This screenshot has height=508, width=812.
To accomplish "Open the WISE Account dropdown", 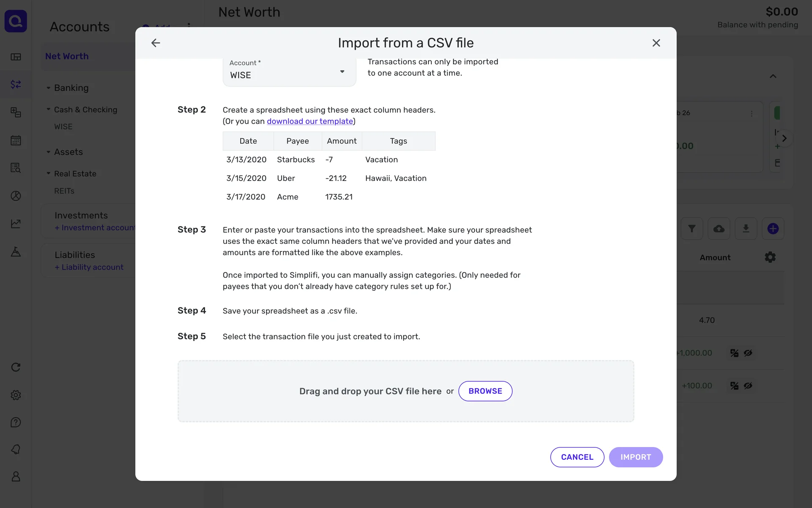I will pos(289,72).
